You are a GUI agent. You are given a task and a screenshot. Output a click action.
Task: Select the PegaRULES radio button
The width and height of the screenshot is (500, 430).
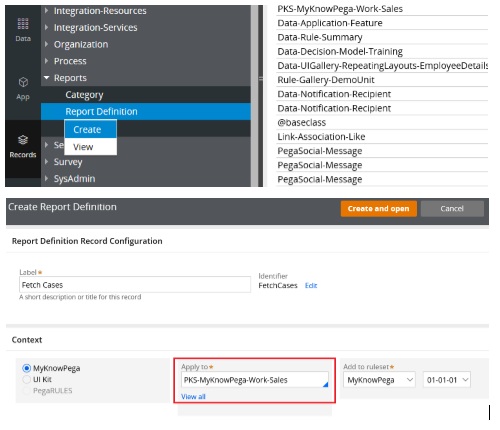pyautogui.click(x=26, y=391)
